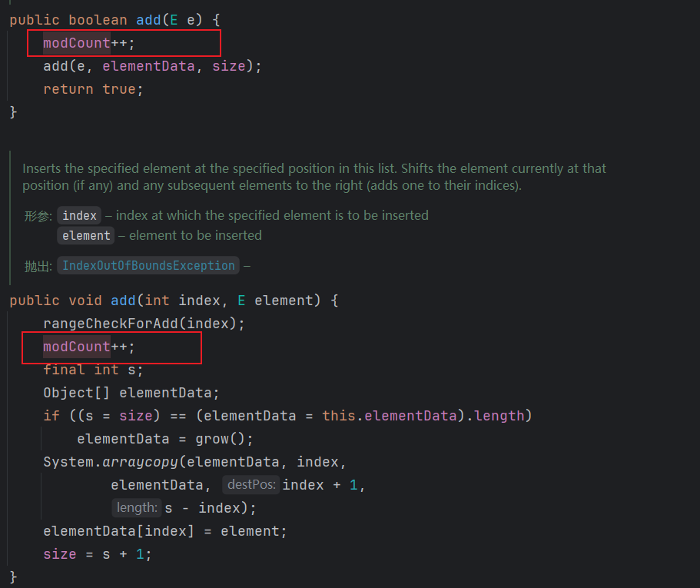Click the 'this' keyword in the if condition
Screen dimensions: 700x588
(x=339, y=416)
